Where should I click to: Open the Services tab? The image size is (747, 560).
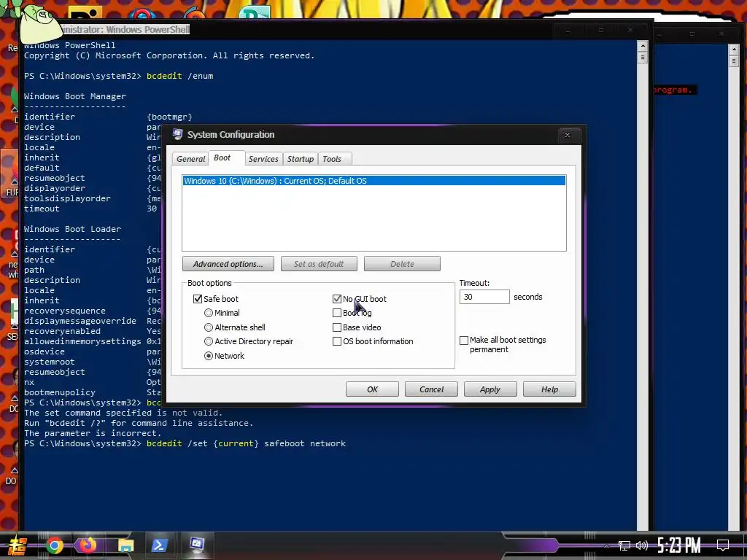click(x=263, y=159)
